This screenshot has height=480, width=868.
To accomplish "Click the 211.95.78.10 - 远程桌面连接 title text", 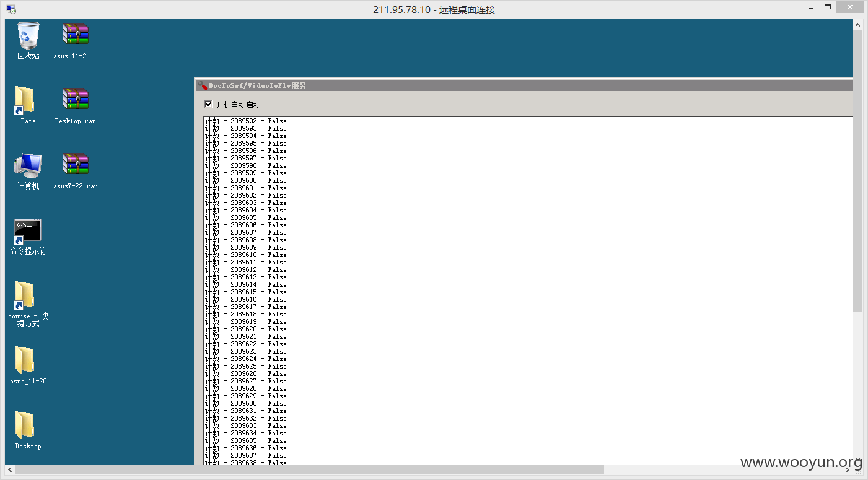I will coord(434,9).
